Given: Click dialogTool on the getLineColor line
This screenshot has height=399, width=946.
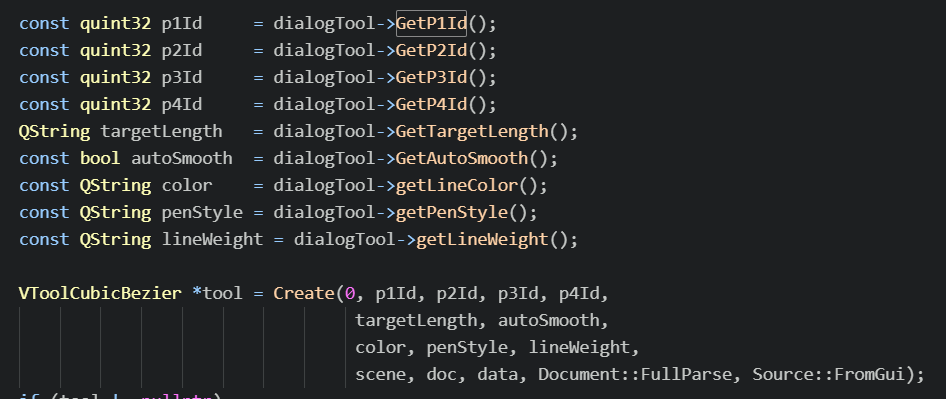Looking at the screenshot, I should click(325, 186).
